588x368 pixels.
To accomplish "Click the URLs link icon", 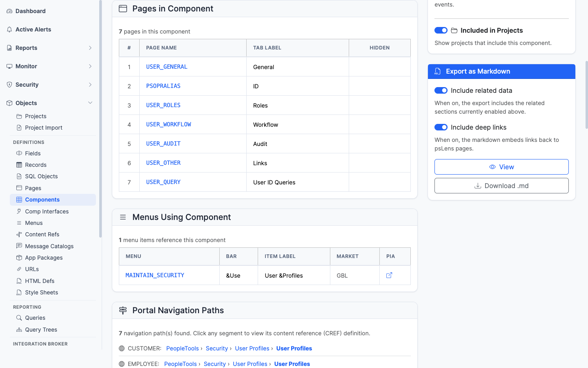I will [x=19, y=269].
